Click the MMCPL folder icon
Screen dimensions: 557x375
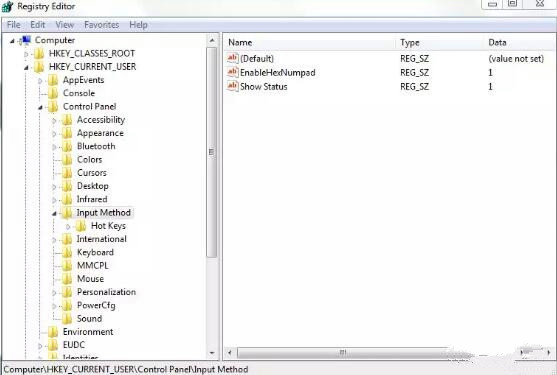click(67, 266)
